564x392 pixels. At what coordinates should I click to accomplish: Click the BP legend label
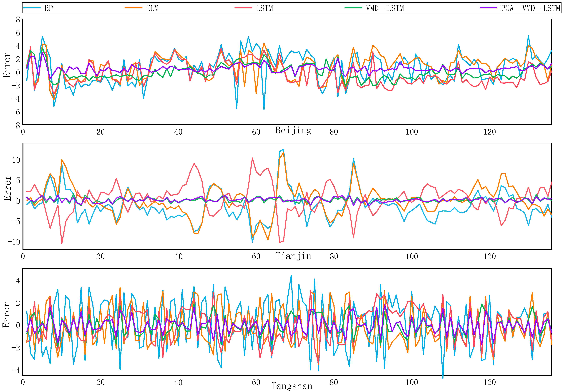49,8
